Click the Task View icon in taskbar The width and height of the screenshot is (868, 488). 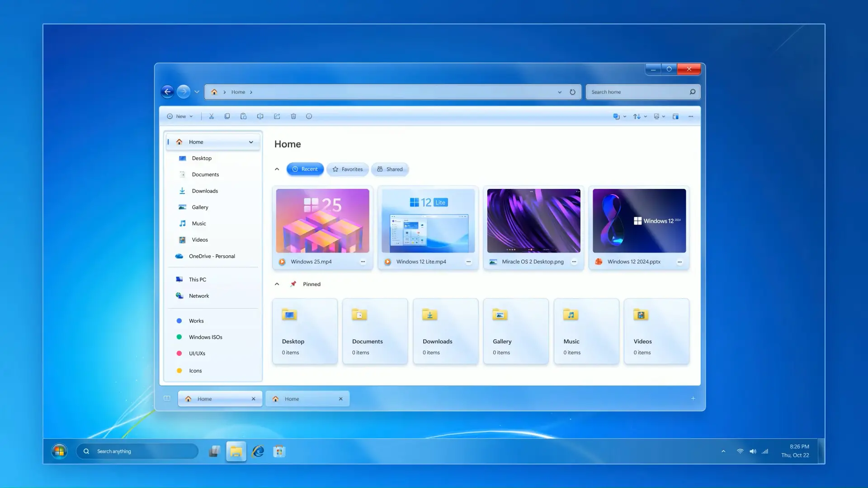point(214,451)
